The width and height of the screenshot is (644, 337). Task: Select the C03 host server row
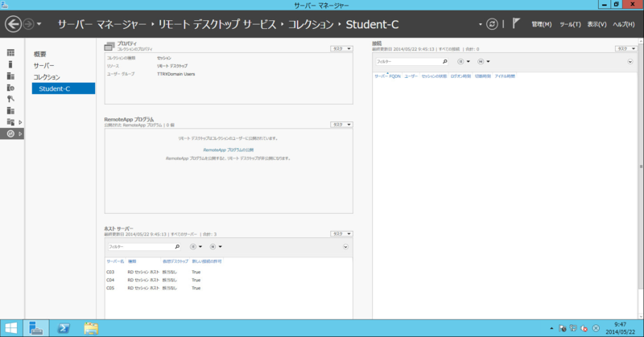(229, 272)
